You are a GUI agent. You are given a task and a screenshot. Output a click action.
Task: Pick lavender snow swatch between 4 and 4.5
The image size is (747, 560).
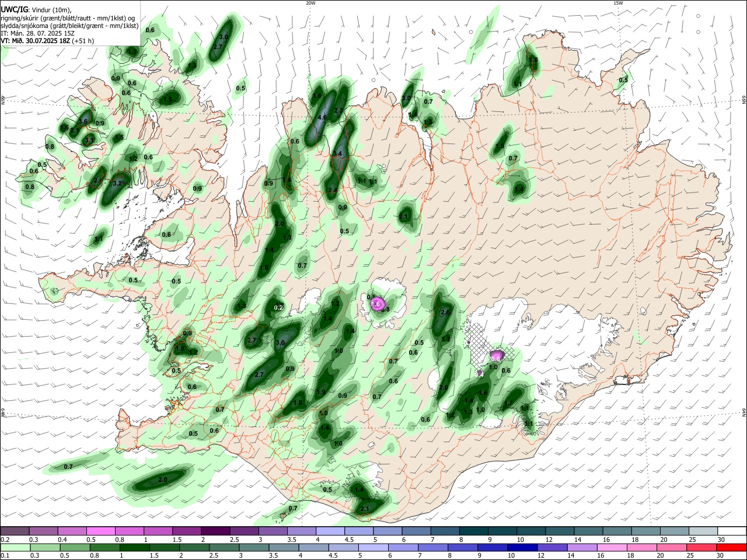(330, 531)
